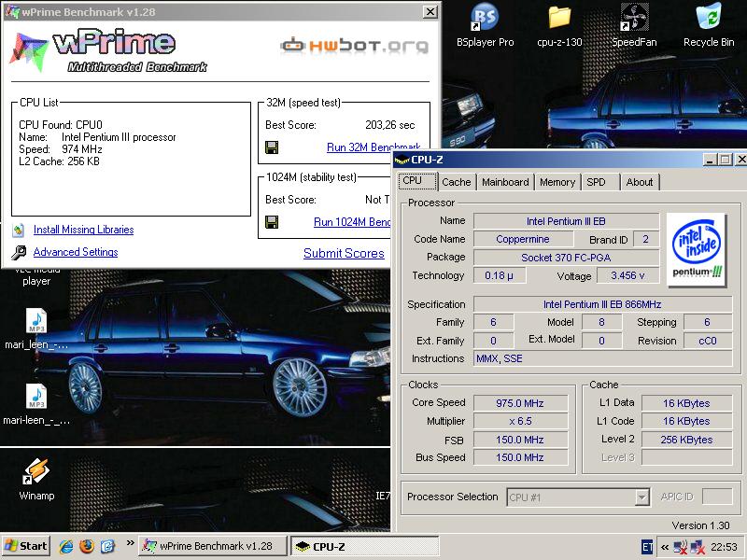
Task: Click the wPrime Benchmark v1.28 title bar
Action: 220,11
